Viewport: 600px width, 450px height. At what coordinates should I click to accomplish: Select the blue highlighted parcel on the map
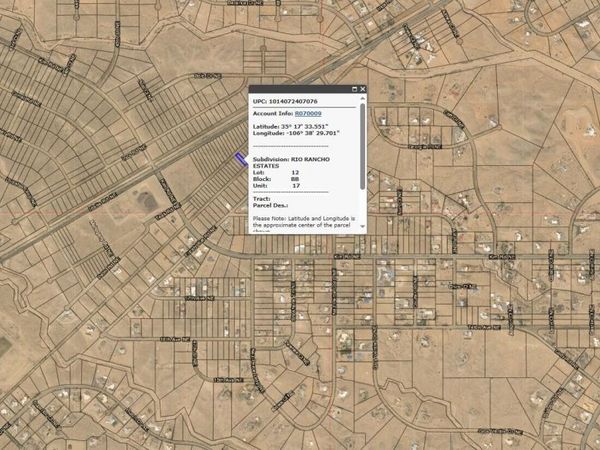coord(241,158)
